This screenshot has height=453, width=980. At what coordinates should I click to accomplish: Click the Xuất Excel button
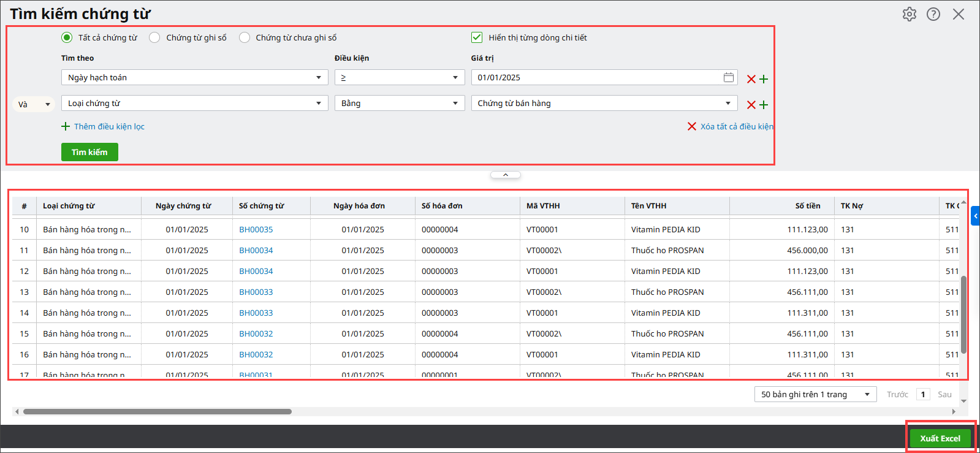[x=940, y=438]
